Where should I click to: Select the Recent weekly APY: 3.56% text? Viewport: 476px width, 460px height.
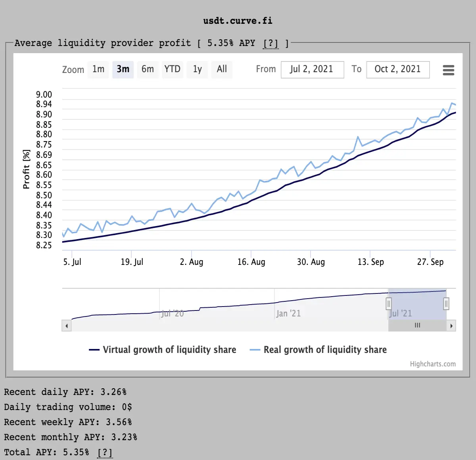pos(68,422)
